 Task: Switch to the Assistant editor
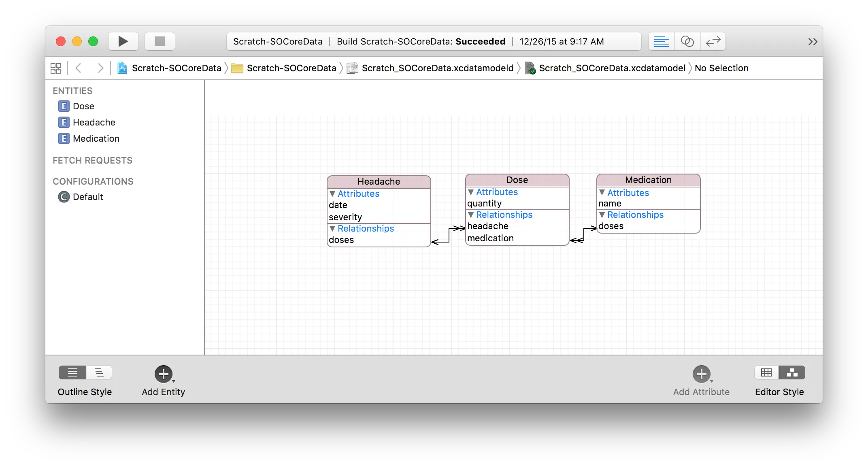pyautogui.click(x=687, y=41)
